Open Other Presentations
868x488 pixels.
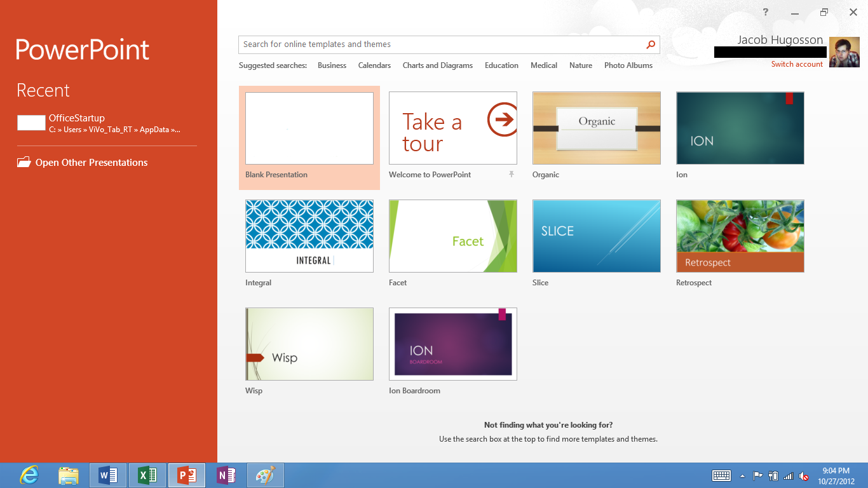(x=90, y=162)
